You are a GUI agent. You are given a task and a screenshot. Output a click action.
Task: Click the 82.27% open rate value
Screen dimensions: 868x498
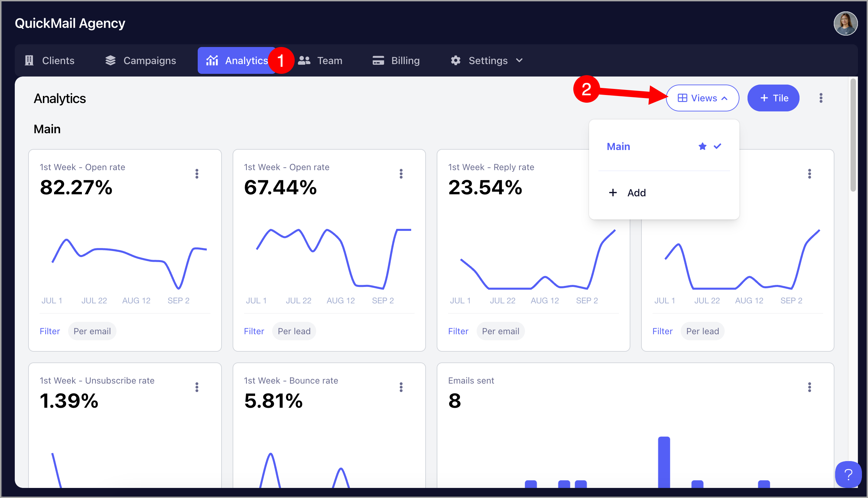76,188
